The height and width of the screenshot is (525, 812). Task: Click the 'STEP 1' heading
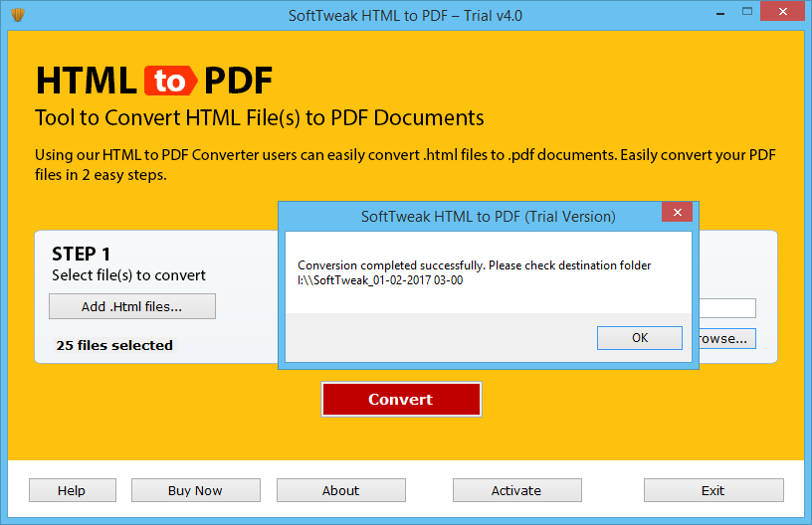(81, 254)
